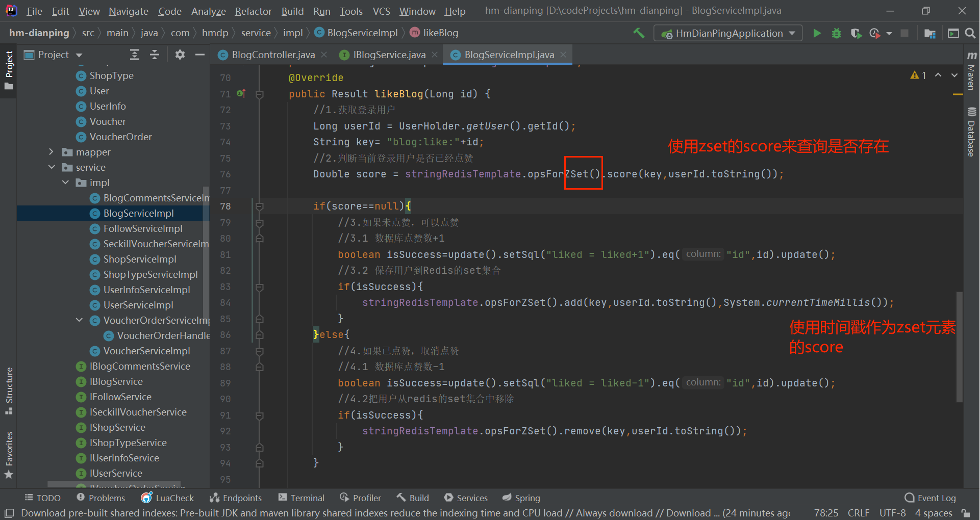Fold the if block at line 78
Screen dimensions: 980x520
tap(259, 206)
